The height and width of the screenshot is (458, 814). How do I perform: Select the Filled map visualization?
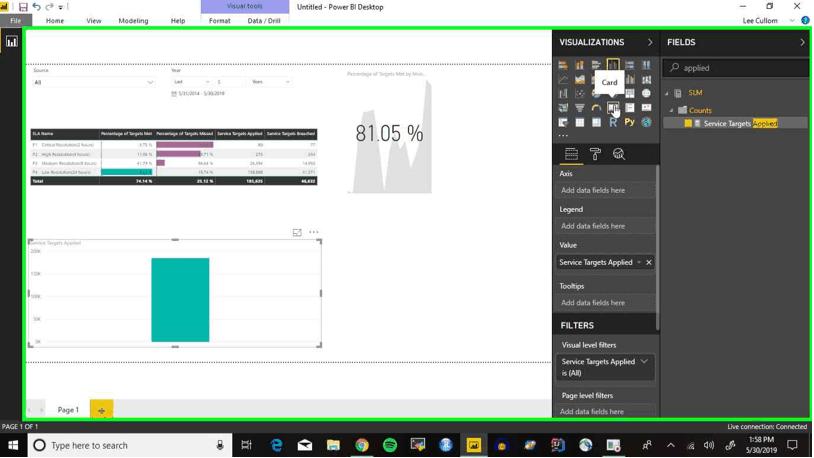[x=563, y=107]
